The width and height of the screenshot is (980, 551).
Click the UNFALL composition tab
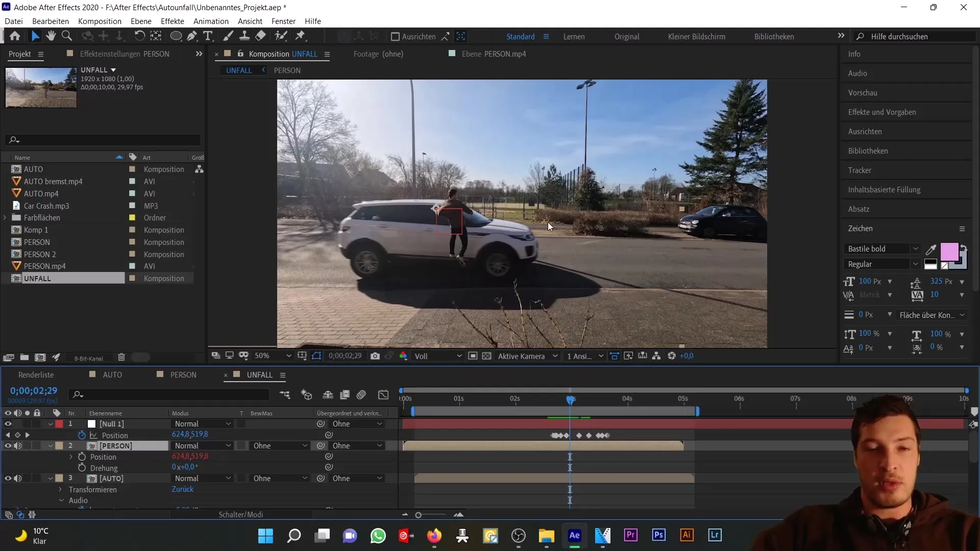(239, 69)
